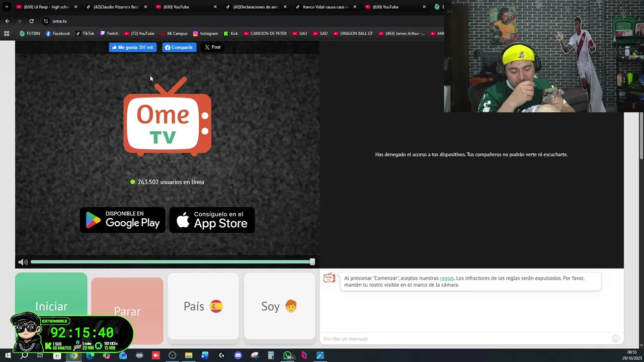The image size is (644, 362).
Task: Open the País country selector
Action: coord(203,306)
